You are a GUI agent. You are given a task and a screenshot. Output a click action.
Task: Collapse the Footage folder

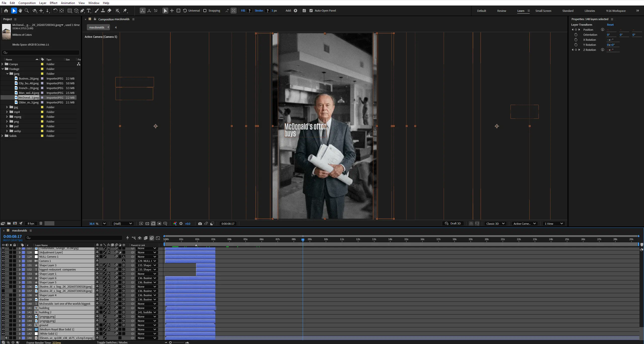coord(3,69)
